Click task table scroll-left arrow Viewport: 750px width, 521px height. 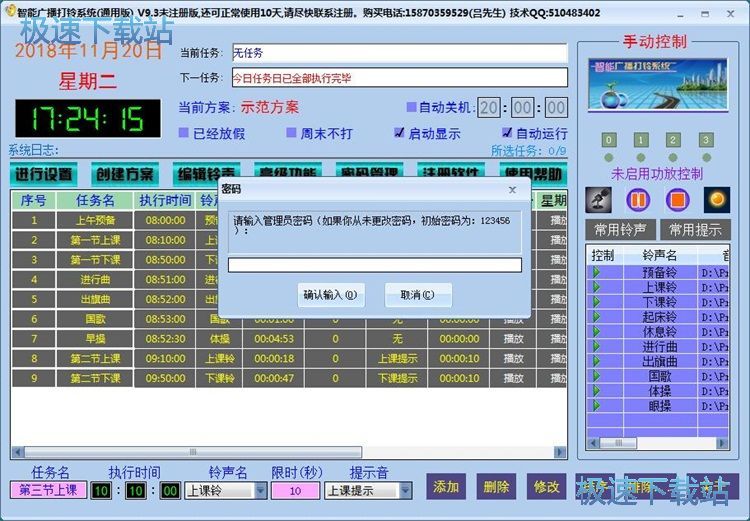pos(18,452)
